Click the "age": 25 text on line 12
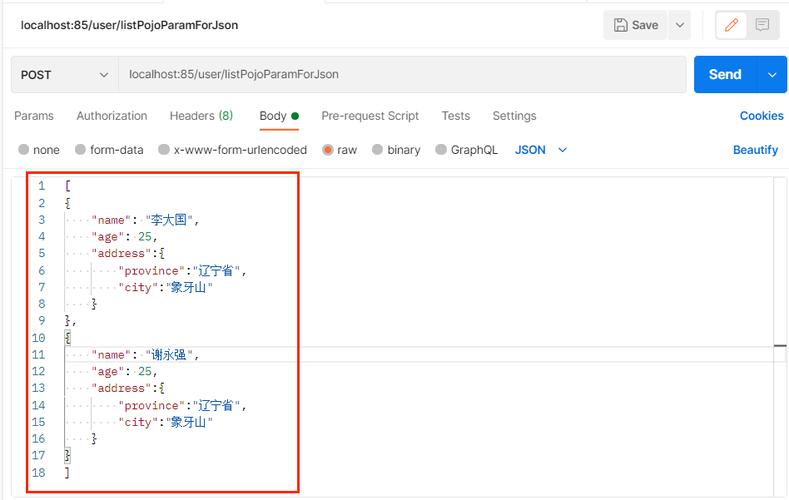 coord(124,372)
